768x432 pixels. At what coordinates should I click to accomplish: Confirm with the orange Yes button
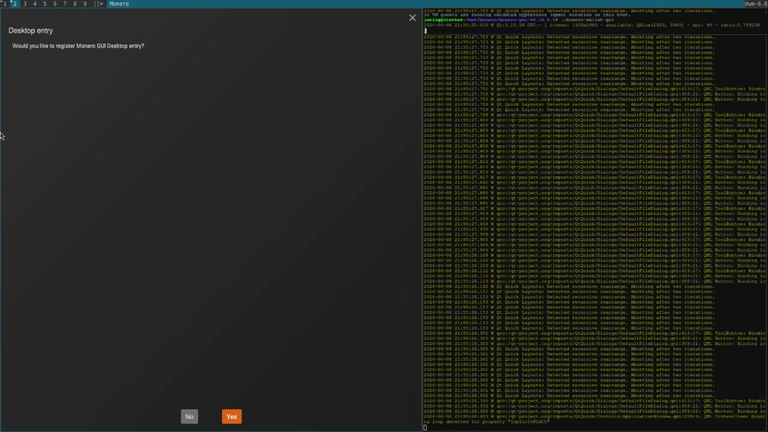232,416
